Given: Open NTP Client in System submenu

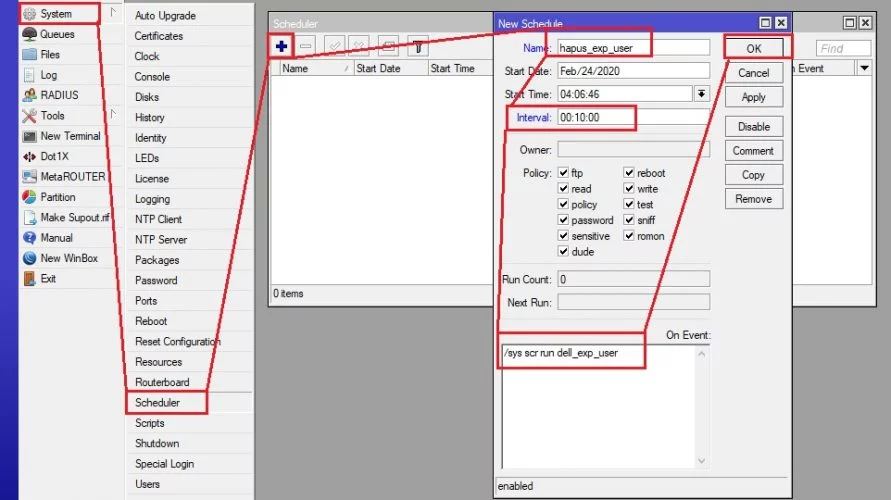Looking at the screenshot, I should click(x=158, y=219).
